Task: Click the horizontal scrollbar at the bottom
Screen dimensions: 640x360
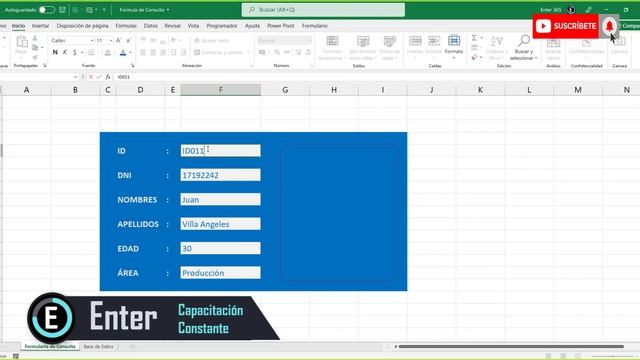Action: 511,347
